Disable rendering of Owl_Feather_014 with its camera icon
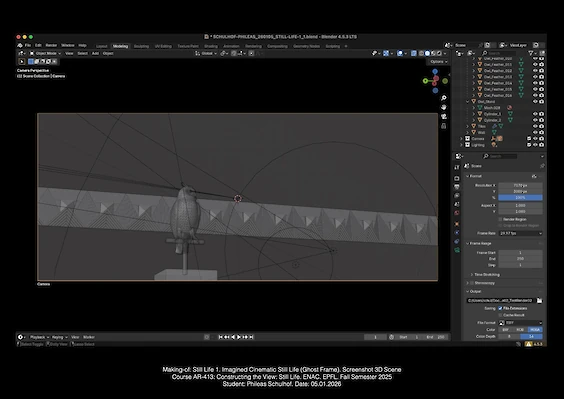The width and height of the screenshot is (564, 399). click(x=541, y=83)
